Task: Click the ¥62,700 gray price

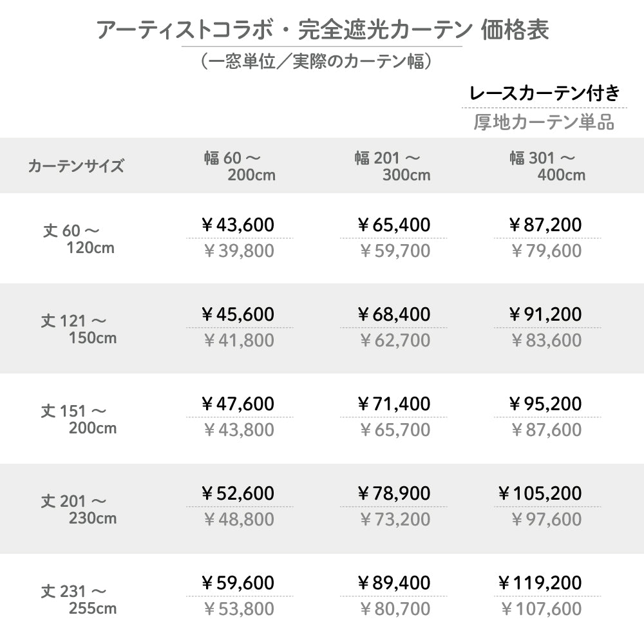Action: pos(394,340)
